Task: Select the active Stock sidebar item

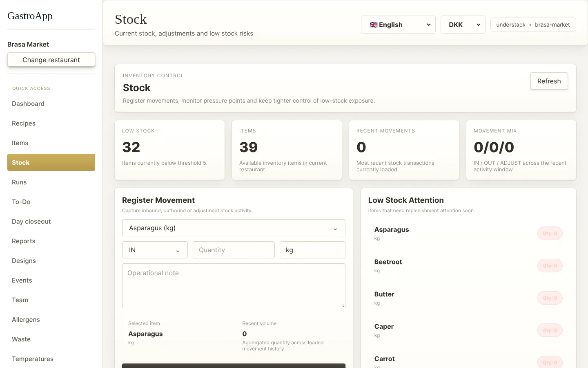Action: click(x=51, y=162)
